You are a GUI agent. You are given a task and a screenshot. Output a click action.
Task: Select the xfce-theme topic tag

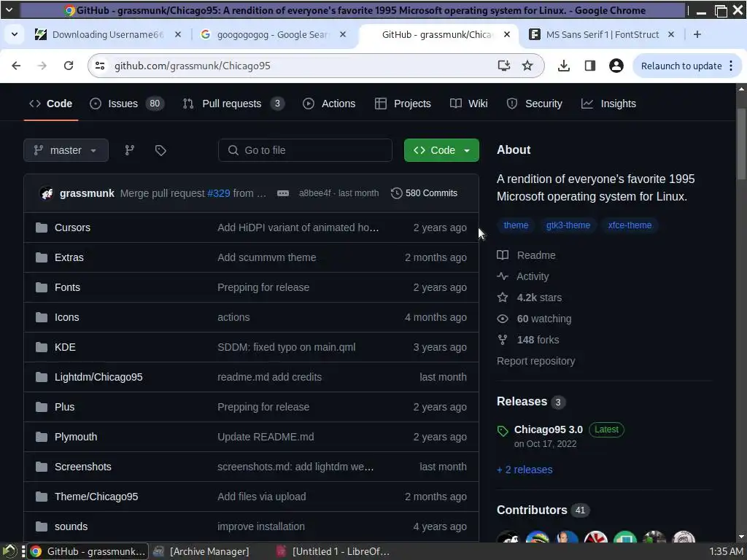pos(630,225)
